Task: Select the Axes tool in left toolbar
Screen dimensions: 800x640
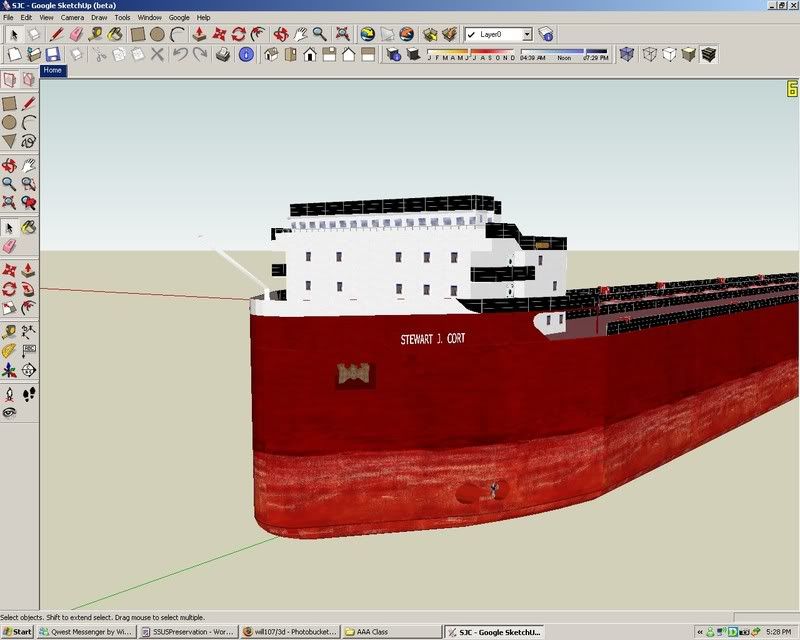Action: (x=9, y=370)
